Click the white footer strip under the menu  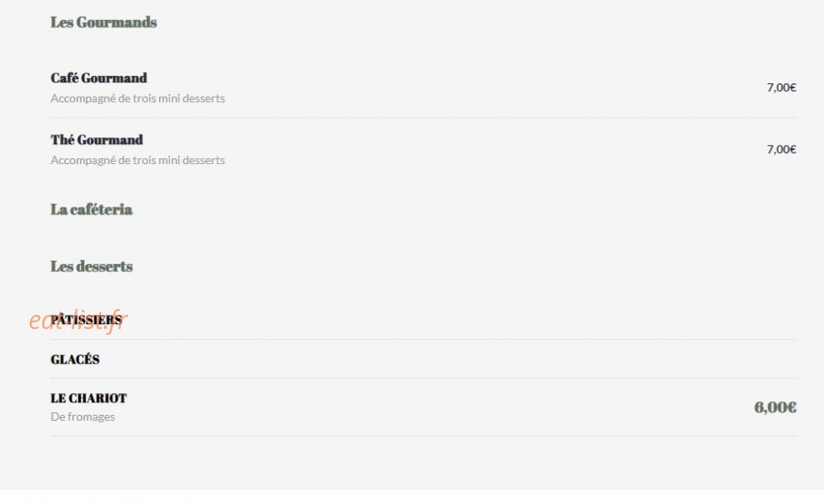tap(412, 497)
